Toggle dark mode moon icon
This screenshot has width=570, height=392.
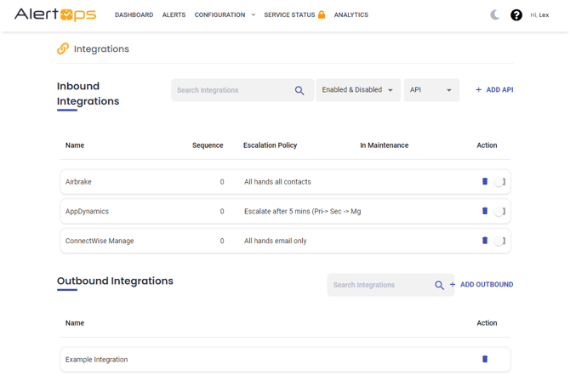point(495,14)
